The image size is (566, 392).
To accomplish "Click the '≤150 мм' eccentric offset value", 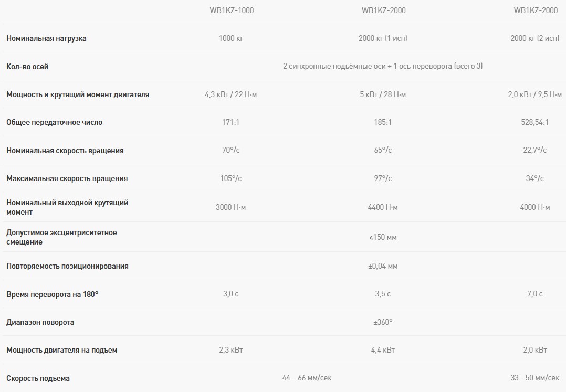I will pyautogui.click(x=383, y=237).
